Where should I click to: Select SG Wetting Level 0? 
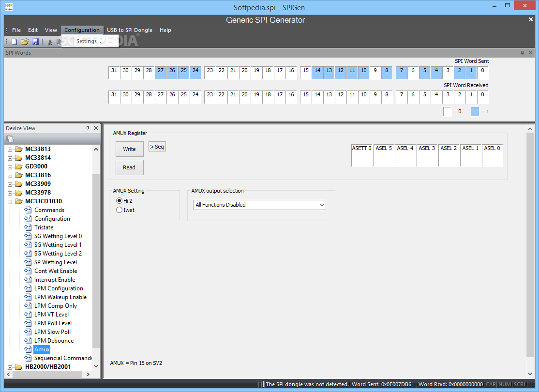coord(58,236)
